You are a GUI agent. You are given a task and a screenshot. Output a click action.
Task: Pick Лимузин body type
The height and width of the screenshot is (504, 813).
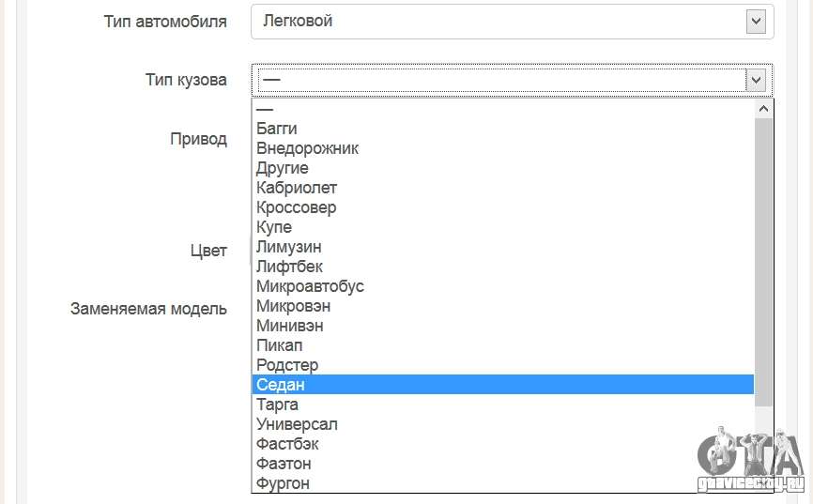(502, 247)
